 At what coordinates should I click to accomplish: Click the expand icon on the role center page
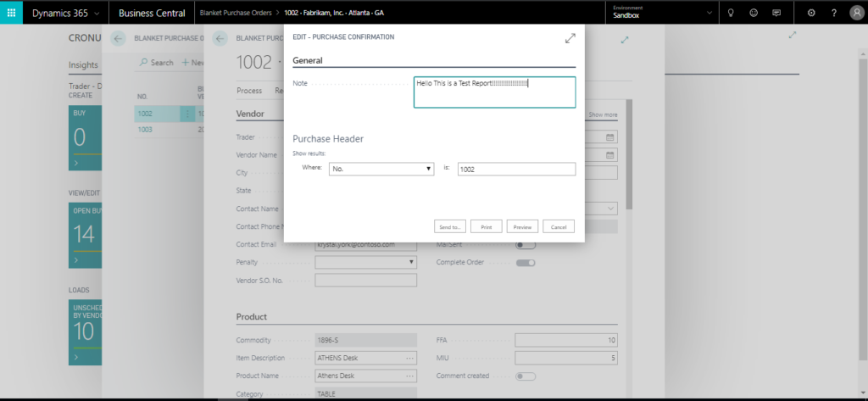(x=793, y=35)
